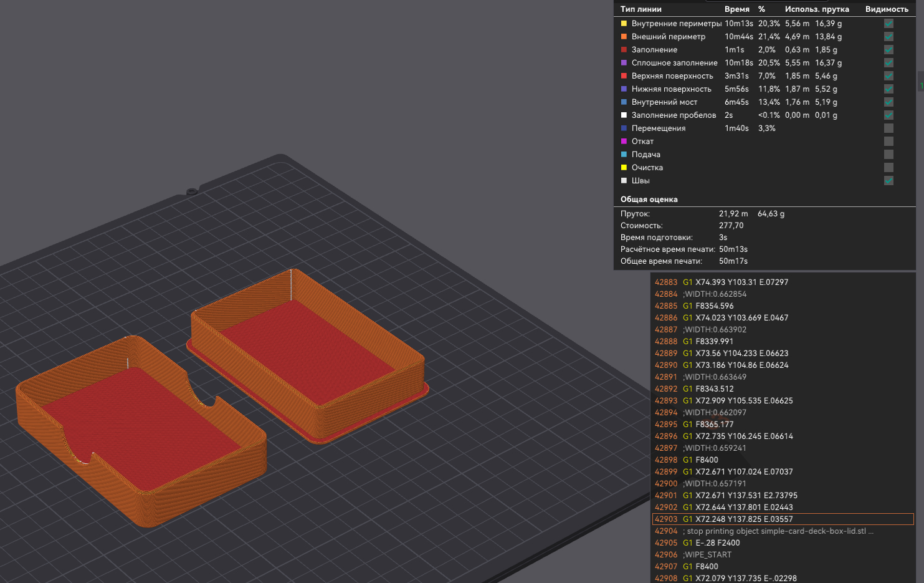The image size is (924, 583).
Task: Enable the Очистка visibility checkbox
Action: click(888, 168)
